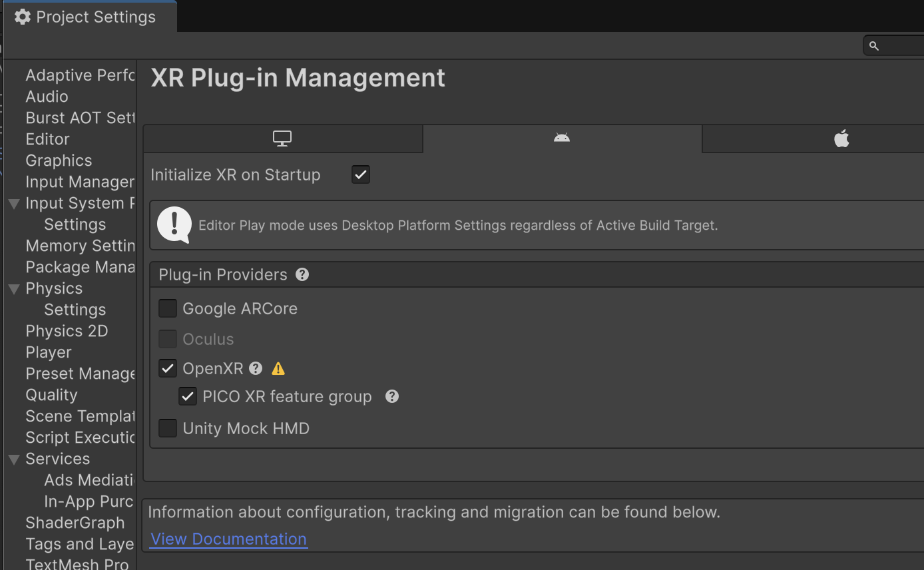Click the Plug-in Providers help icon
This screenshot has height=570, width=924.
[302, 274]
